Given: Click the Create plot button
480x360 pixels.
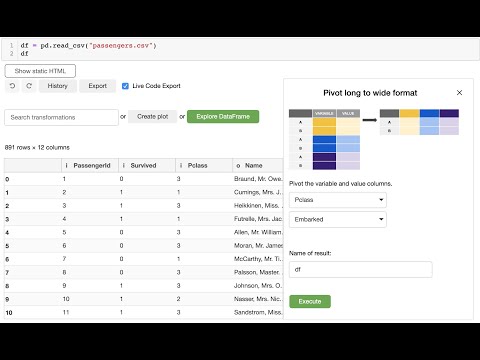Looking at the screenshot, I should click(x=153, y=117).
